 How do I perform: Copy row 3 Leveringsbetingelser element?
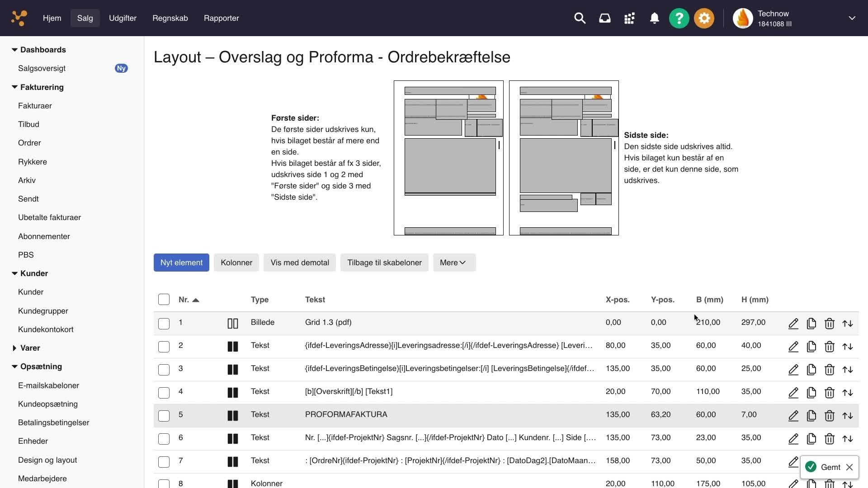pyautogui.click(x=811, y=370)
